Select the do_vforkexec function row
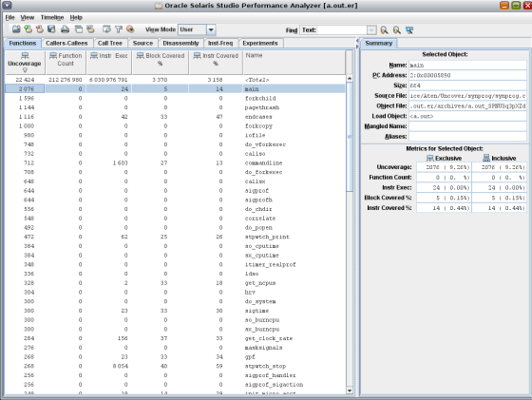532x400 pixels. click(x=175, y=144)
